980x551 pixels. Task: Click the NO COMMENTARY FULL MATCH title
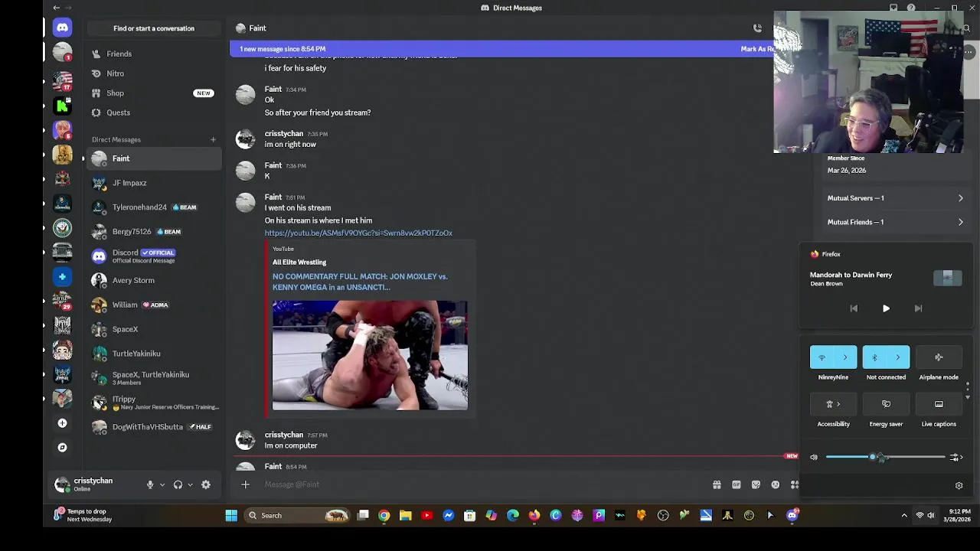coord(360,282)
